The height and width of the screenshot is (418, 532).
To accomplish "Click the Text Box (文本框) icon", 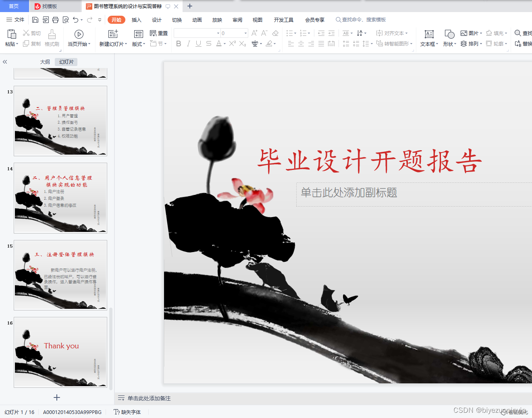I will point(429,34).
